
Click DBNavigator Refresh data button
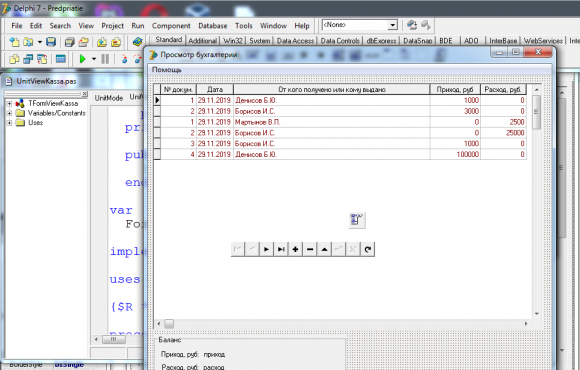click(367, 249)
